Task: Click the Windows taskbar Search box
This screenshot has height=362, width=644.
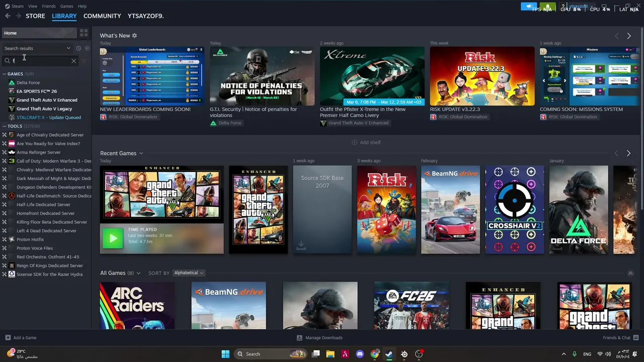Action: click(x=271, y=354)
